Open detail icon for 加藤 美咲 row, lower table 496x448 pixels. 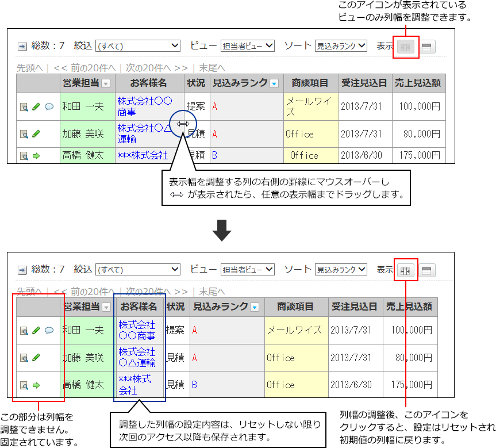coord(24,358)
